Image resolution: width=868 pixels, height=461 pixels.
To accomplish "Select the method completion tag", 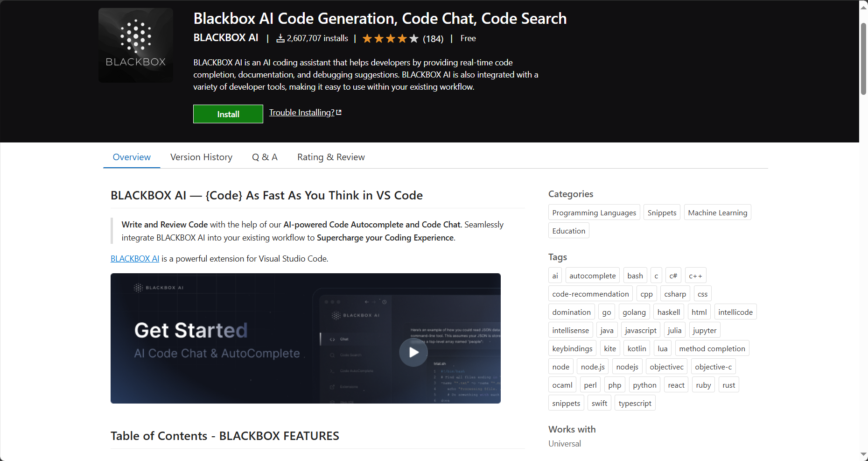I will [712, 348].
